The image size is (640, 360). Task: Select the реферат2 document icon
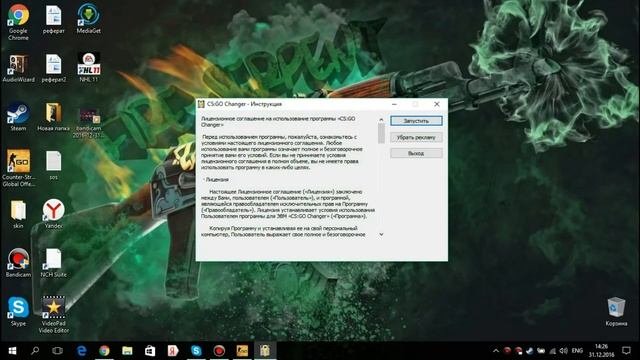click(x=53, y=68)
